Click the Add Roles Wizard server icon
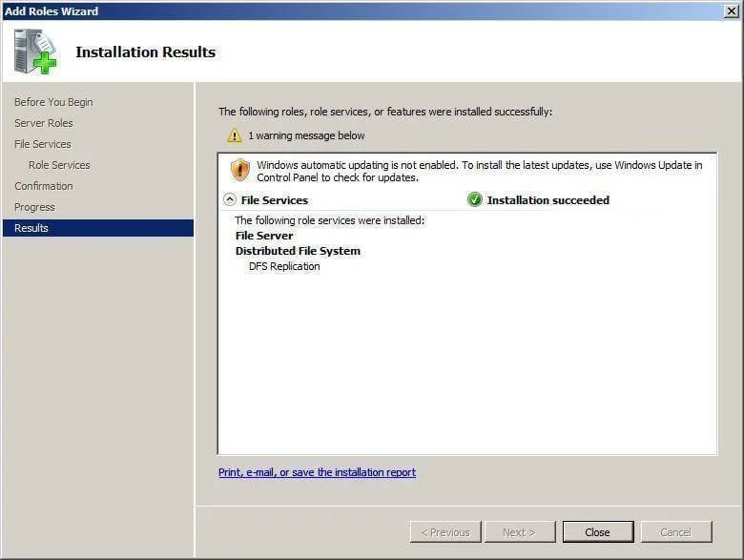This screenshot has width=744, height=560. (34, 52)
